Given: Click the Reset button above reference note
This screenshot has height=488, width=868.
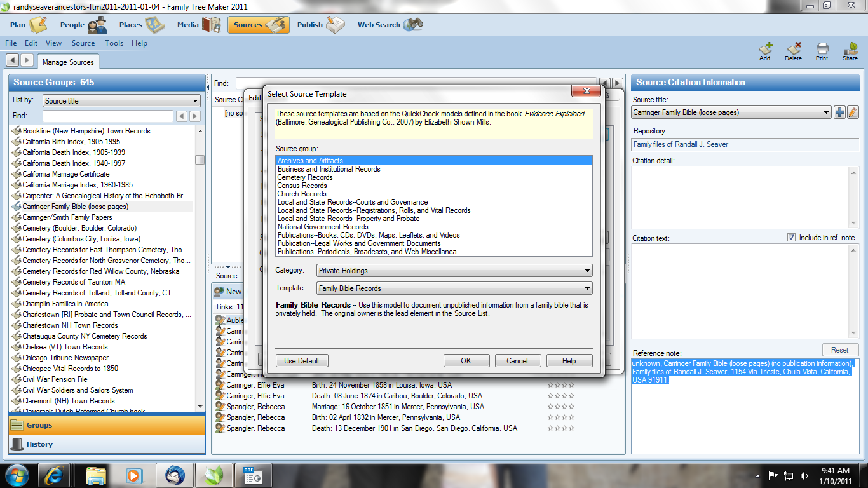Looking at the screenshot, I should pyautogui.click(x=840, y=349).
